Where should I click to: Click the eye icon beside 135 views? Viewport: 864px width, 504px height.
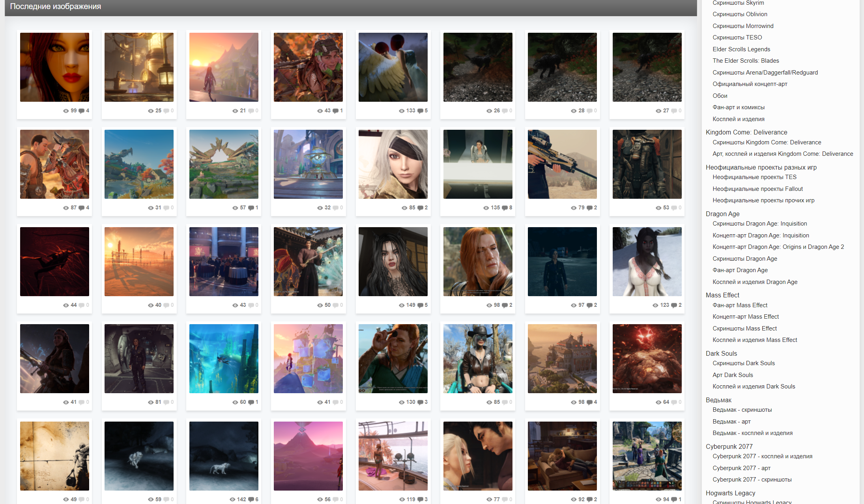(x=486, y=208)
